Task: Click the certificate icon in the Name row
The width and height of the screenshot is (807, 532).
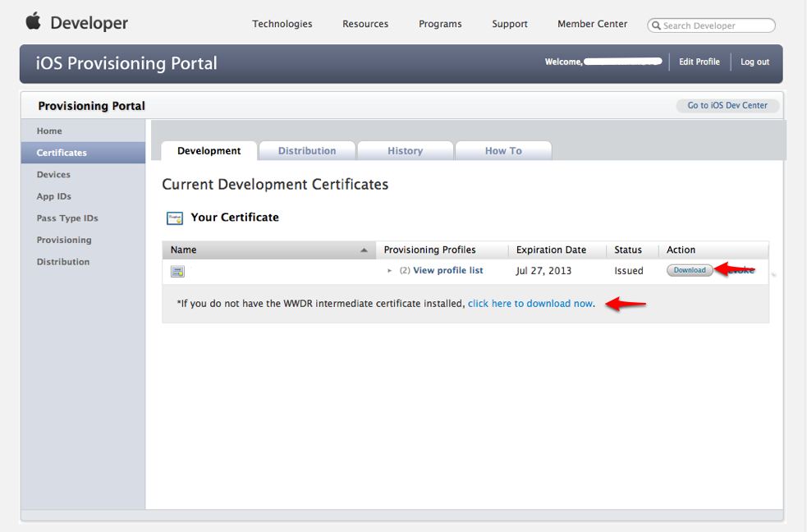Action: pyautogui.click(x=177, y=271)
